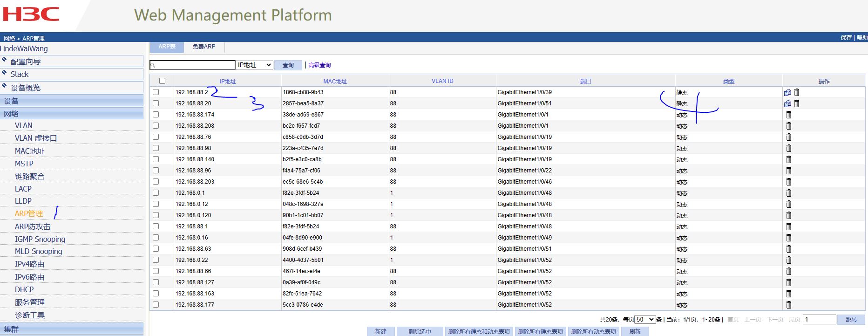Viewport: 868px width, 336px height.
Task: Click edit icon for 192.168.88.20 entry
Action: point(787,103)
